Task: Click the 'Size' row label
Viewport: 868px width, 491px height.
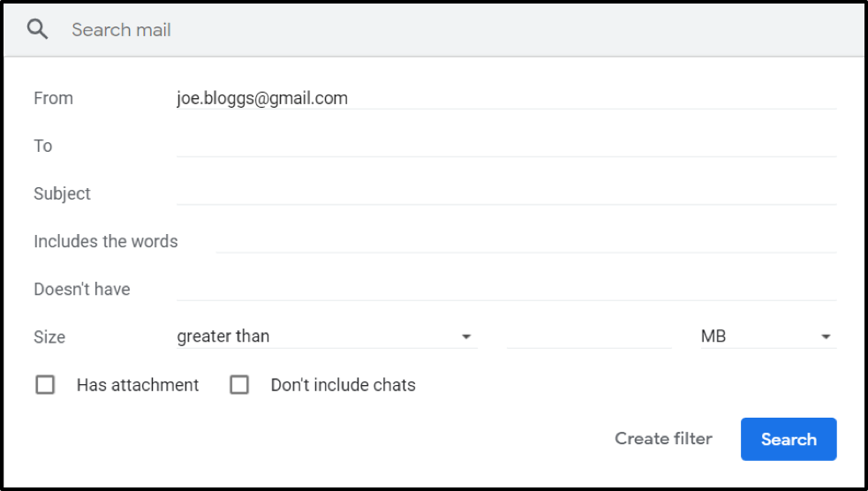Action: [49, 337]
